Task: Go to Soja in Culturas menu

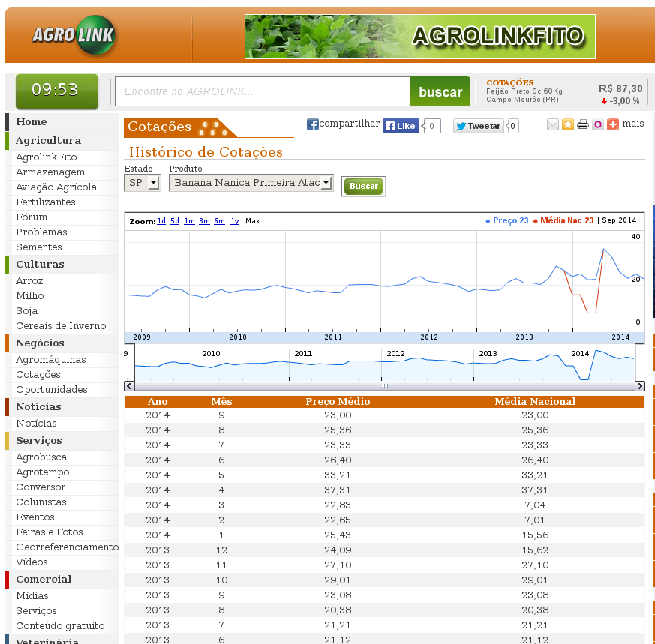Action: (x=26, y=311)
